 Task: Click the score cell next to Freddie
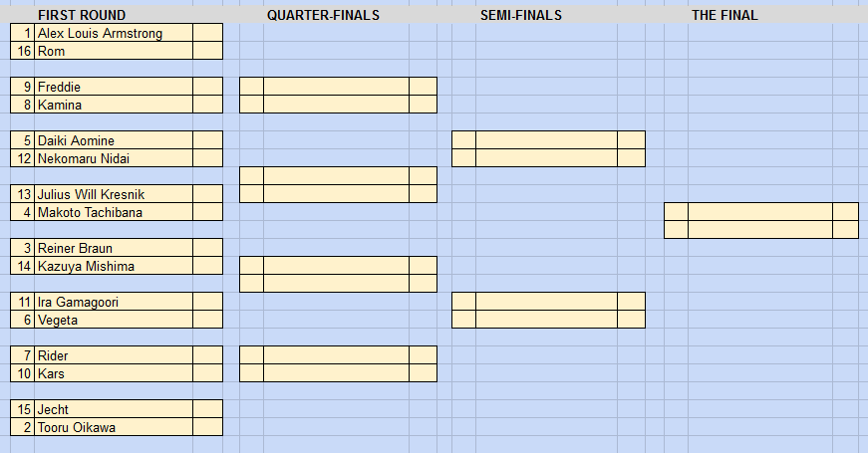pos(207,87)
